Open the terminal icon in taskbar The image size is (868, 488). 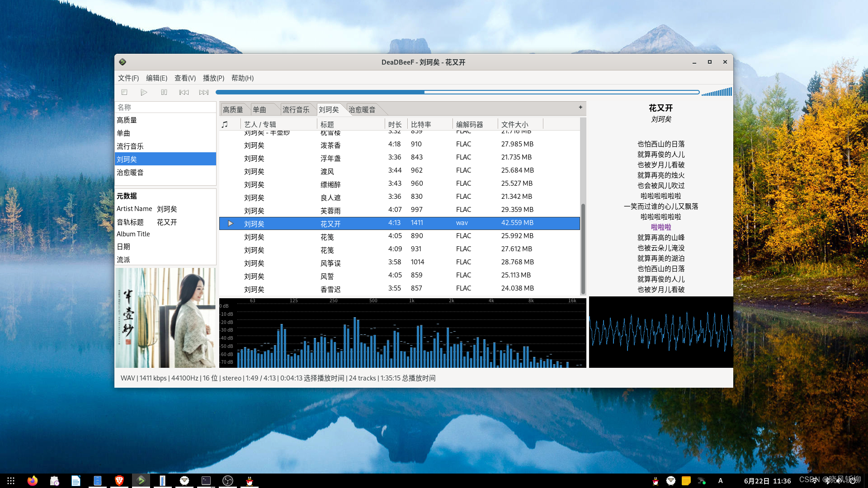(206, 481)
